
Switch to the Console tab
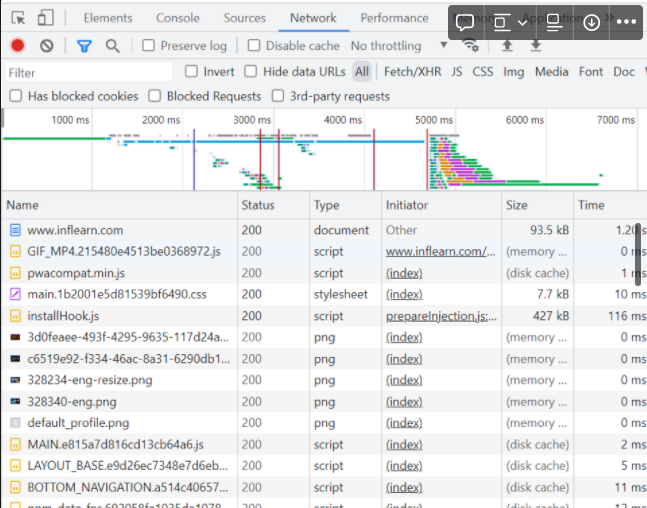coord(178,18)
